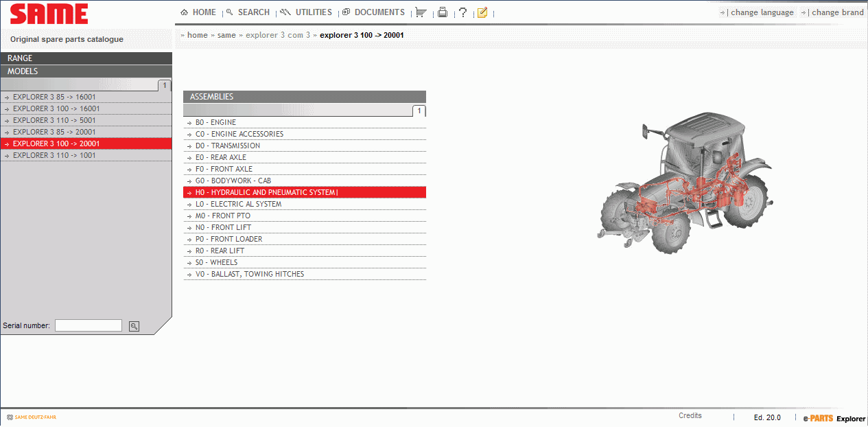
Task: Open help via the question mark icon
Action: pos(462,12)
